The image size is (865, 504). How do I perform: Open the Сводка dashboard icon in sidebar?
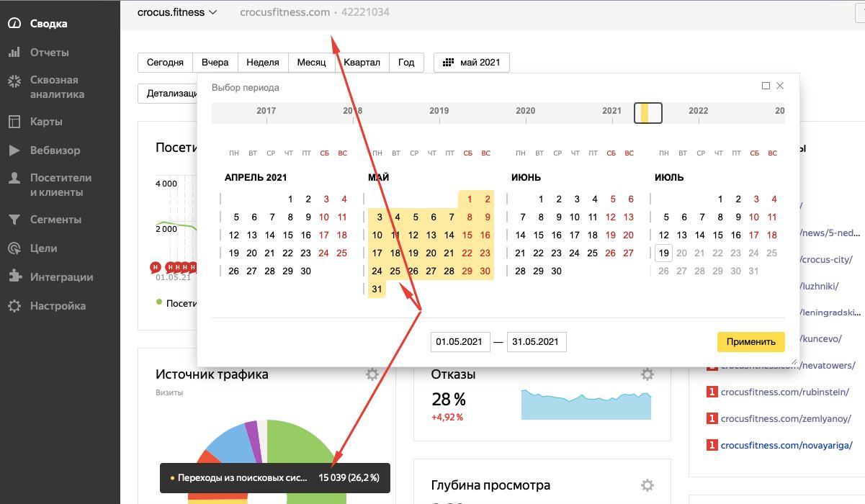[14, 24]
